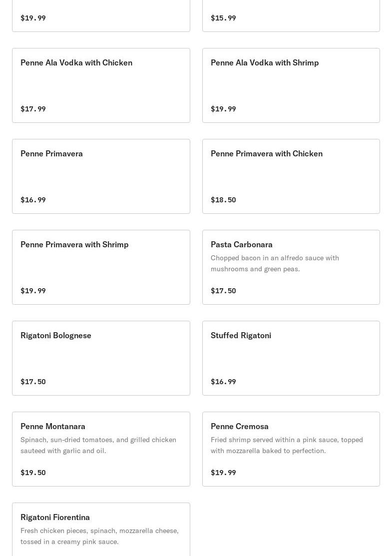Click the $15.99 price at the top

tap(223, 18)
